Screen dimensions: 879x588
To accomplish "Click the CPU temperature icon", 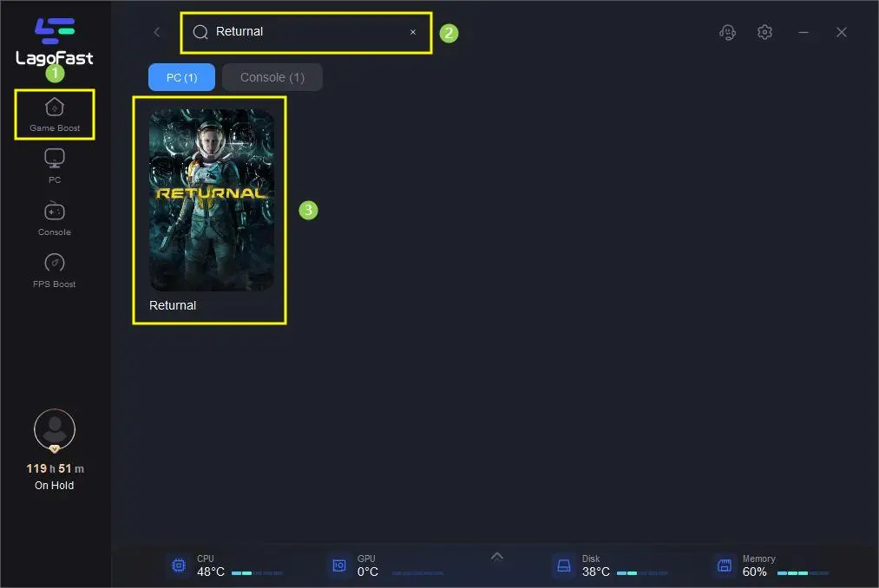I will pyautogui.click(x=179, y=565).
